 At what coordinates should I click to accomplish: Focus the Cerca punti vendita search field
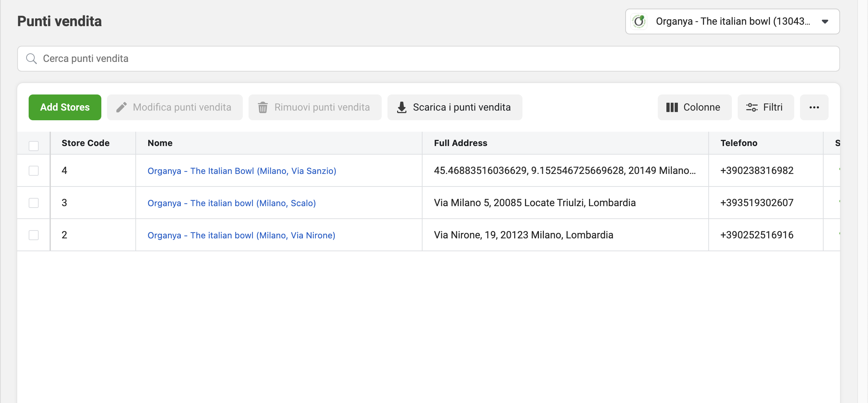429,59
